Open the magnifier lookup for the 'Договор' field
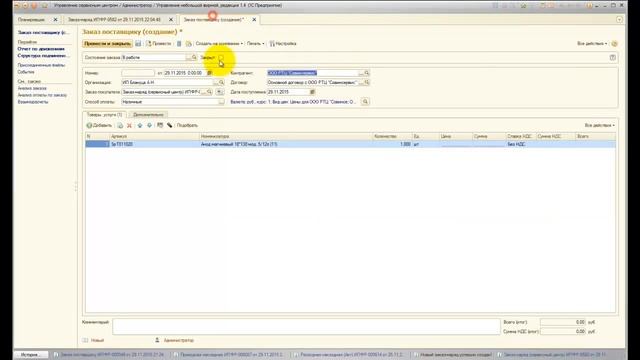Screen dimensions: 640x360 367,82
